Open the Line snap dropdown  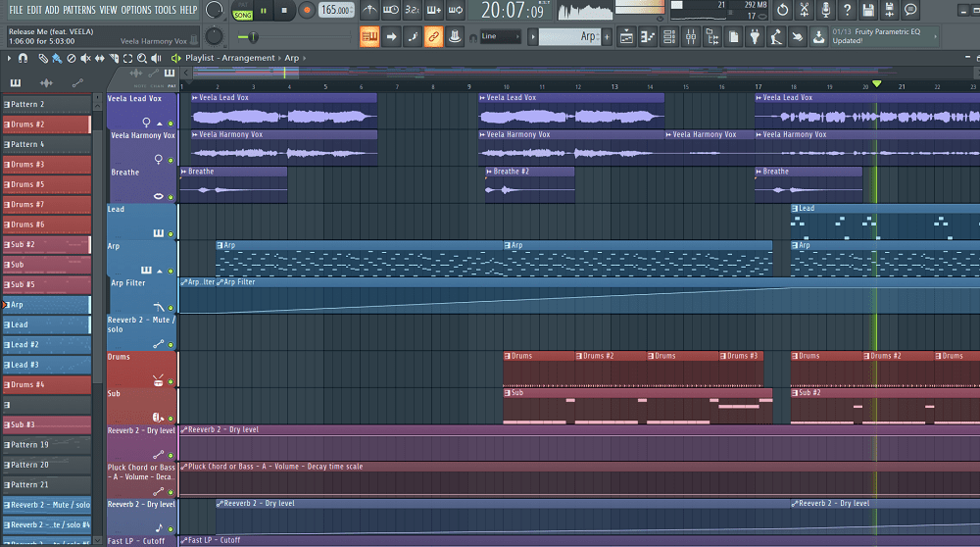click(500, 36)
